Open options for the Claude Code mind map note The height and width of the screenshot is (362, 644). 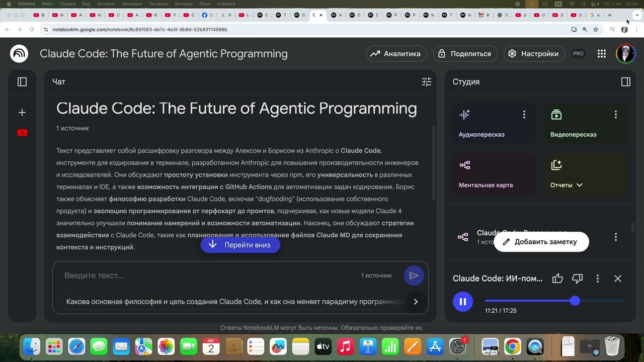pos(616,237)
